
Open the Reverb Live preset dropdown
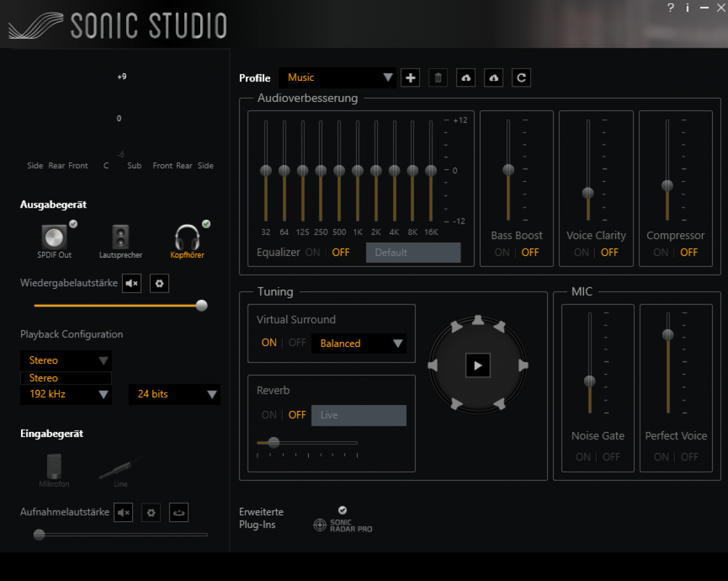pos(359,415)
